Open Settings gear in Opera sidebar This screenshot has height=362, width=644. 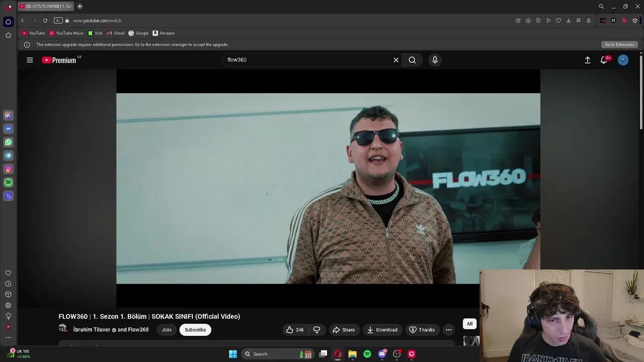coord(8,305)
